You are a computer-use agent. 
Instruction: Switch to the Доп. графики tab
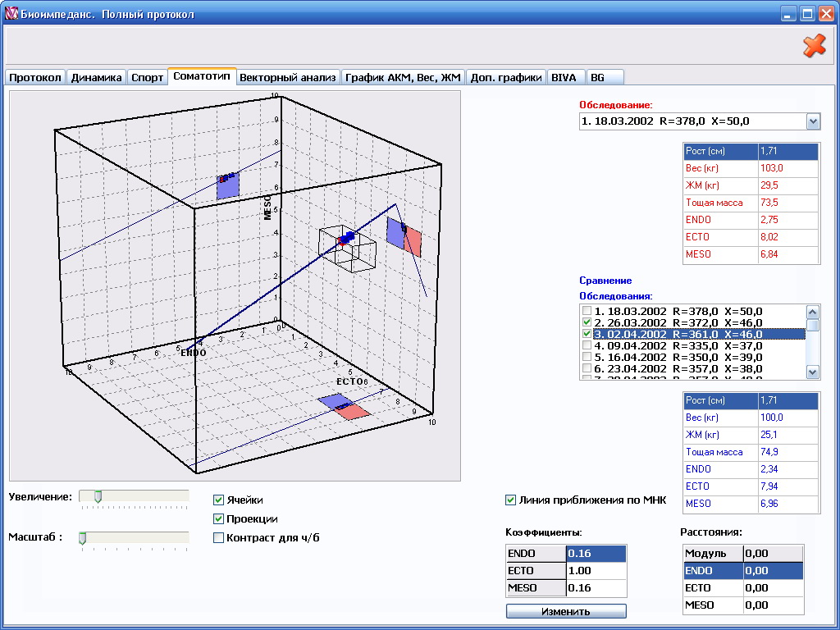pyautogui.click(x=505, y=78)
